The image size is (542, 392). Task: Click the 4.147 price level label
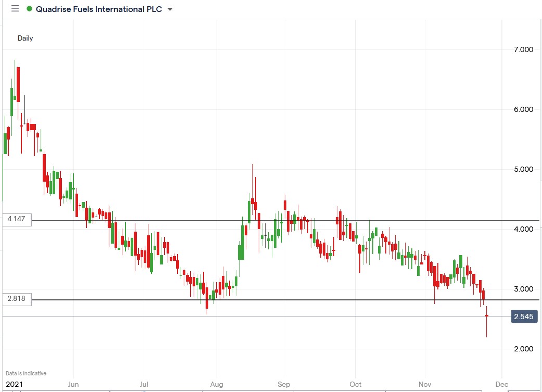[x=16, y=219]
